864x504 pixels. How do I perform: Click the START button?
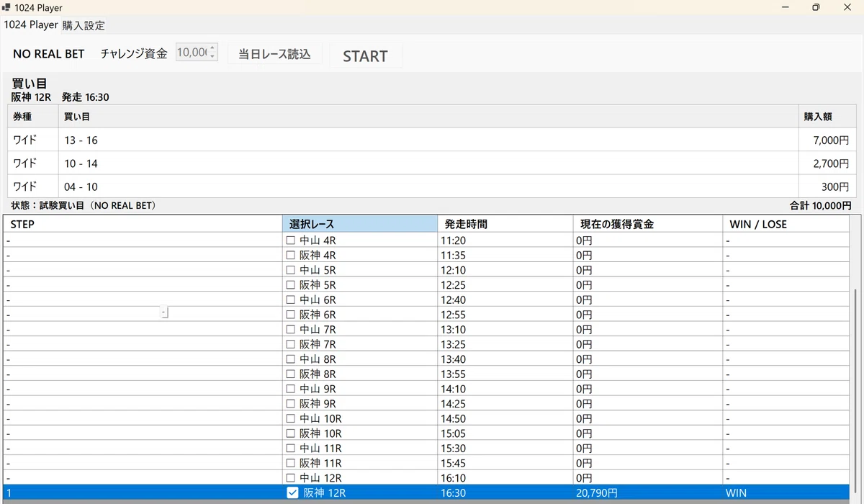coord(365,56)
